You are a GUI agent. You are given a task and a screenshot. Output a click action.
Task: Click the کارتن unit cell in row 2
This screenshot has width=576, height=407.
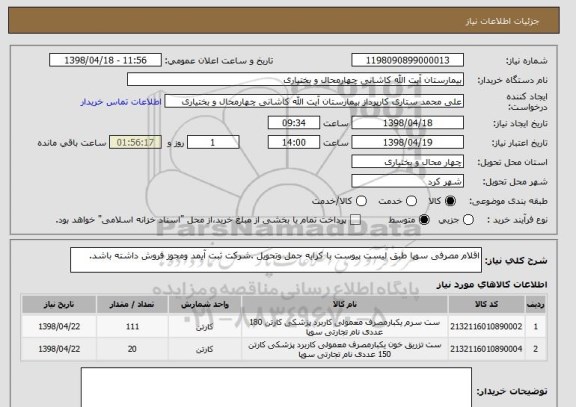tap(205, 349)
